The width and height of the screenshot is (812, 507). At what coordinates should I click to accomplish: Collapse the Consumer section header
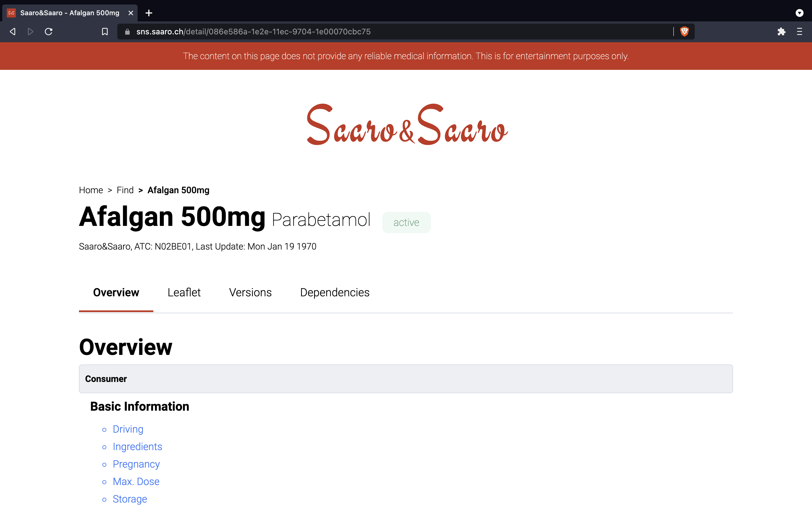[405, 379]
